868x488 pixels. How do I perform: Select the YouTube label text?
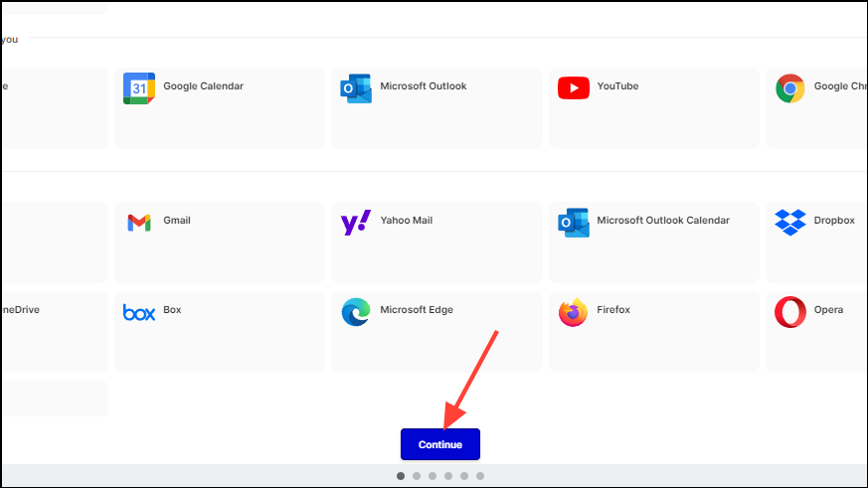(617, 85)
